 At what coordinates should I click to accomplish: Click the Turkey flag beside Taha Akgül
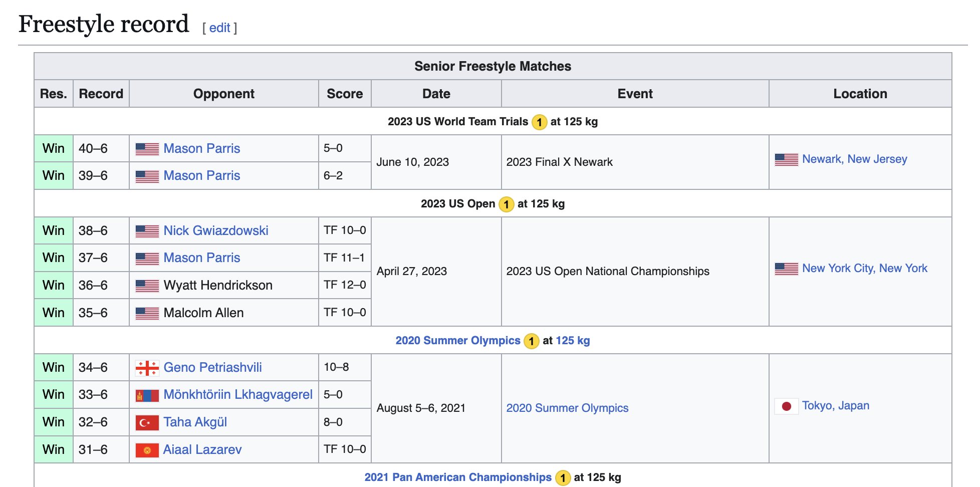(147, 422)
